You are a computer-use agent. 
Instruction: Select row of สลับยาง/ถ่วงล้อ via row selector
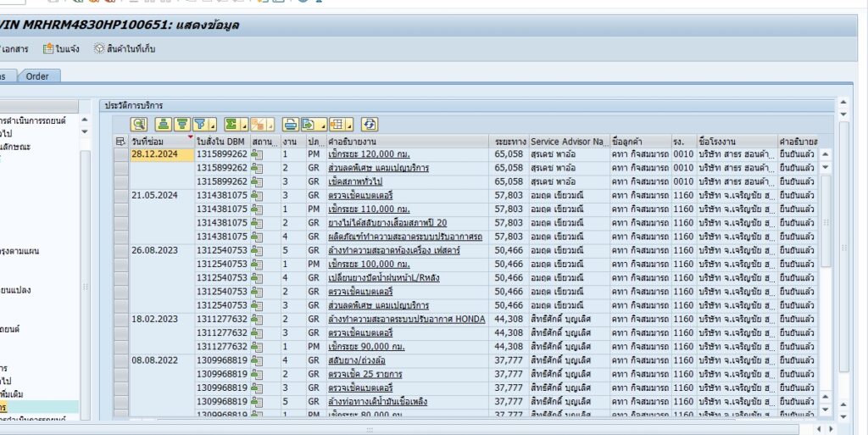tap(120, 360)
